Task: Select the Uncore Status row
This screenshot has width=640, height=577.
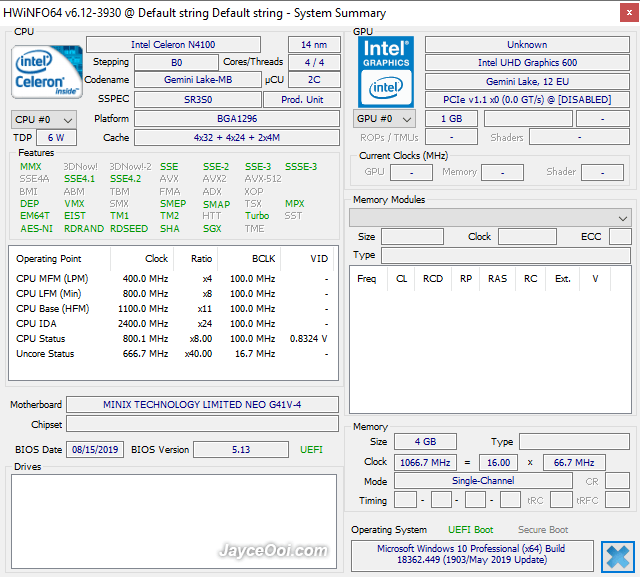Action: 173,354
